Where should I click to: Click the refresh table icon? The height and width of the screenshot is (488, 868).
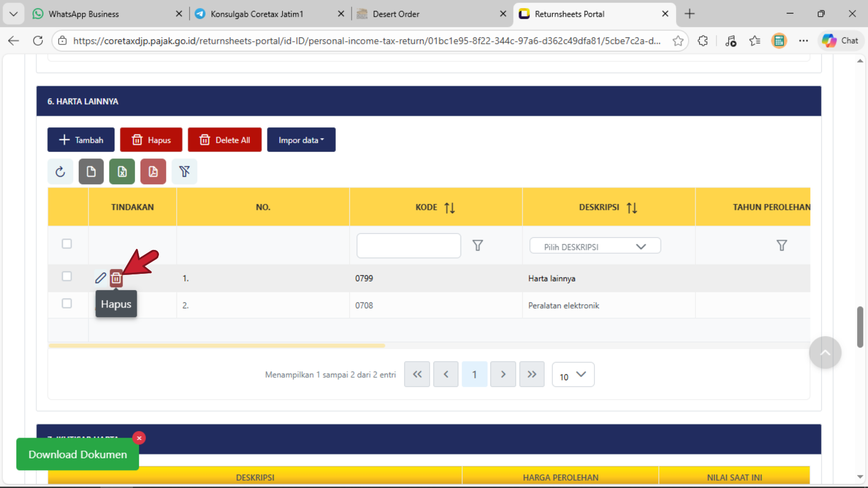(60, 172)
